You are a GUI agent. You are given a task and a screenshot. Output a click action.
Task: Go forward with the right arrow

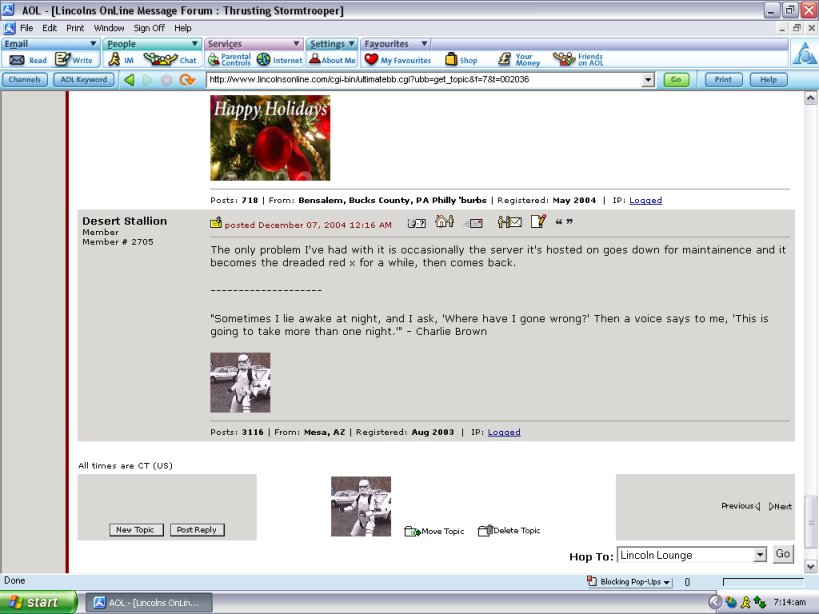click(x=148, y=80)
